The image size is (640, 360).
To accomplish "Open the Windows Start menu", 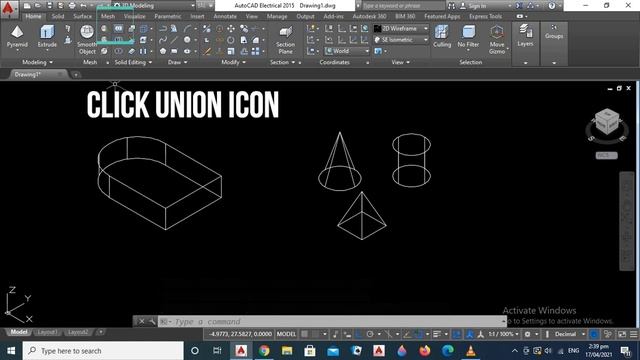I will 11,351.
